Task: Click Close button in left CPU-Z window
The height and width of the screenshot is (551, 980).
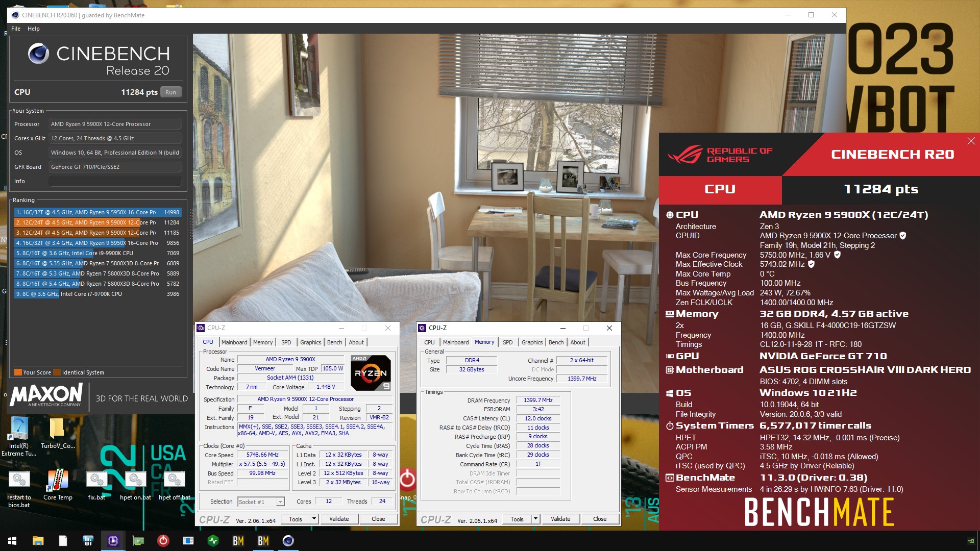Action: 378,519
